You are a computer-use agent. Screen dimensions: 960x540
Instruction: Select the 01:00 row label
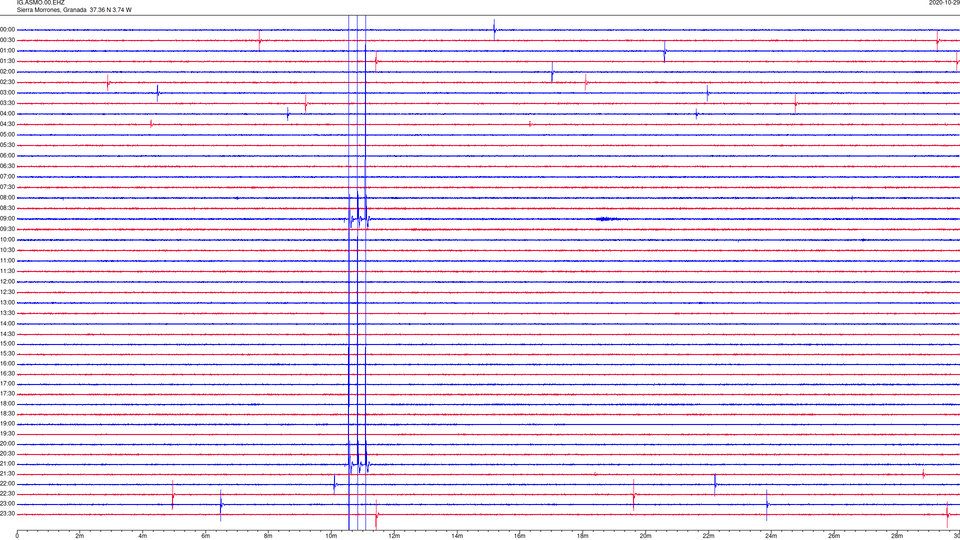pyautogui.click(x=7, y=51)
